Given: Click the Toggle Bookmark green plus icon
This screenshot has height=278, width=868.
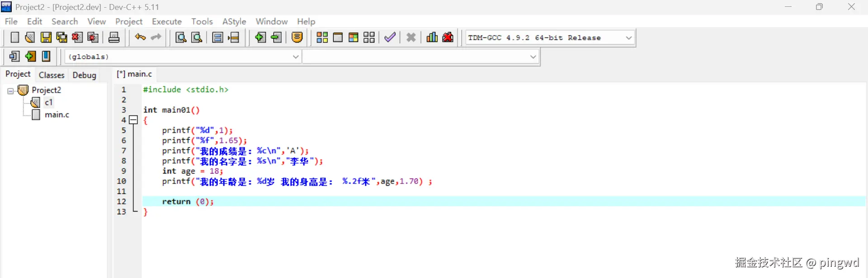Looking at the screenshot, I should tap(30, 57).
